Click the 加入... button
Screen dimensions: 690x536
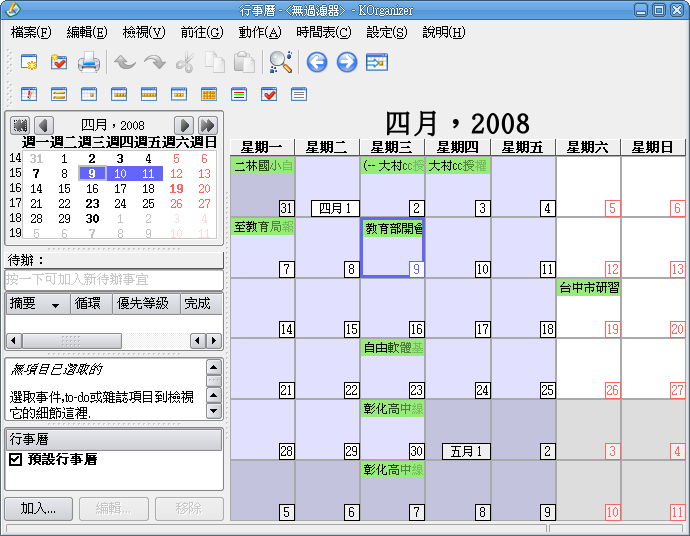point(39,508)
